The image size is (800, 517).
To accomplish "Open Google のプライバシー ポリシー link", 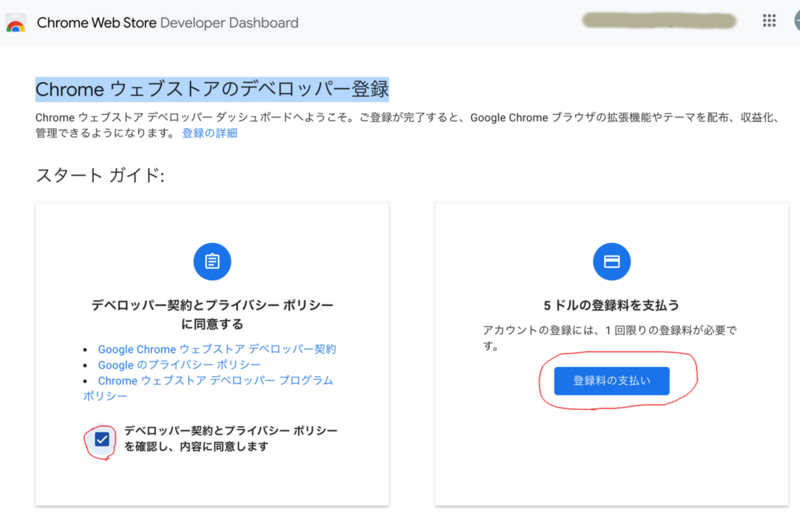I will tap(179, 365).
